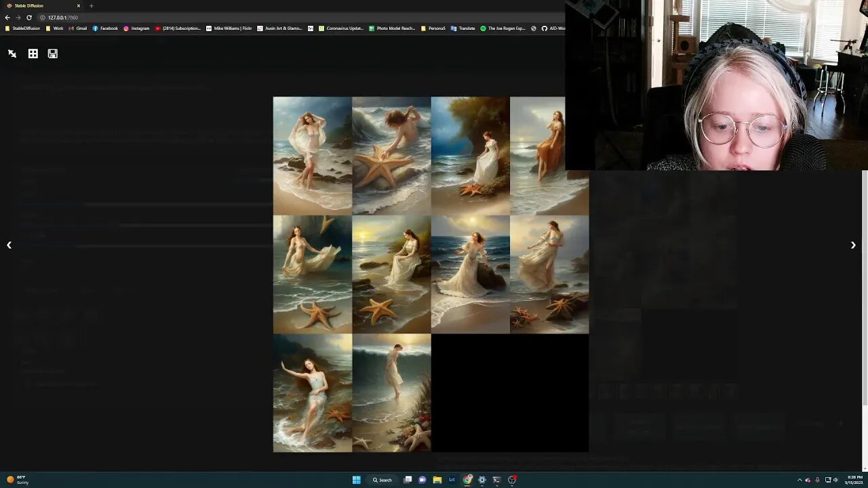Open the Photo Model Reach bookmark
Screen dimensions: 868x488
pos(392,28)
